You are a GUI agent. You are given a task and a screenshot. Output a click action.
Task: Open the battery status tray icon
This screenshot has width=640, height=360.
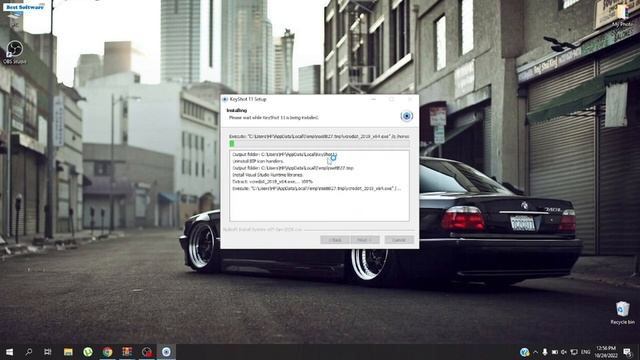pos(554,352)
